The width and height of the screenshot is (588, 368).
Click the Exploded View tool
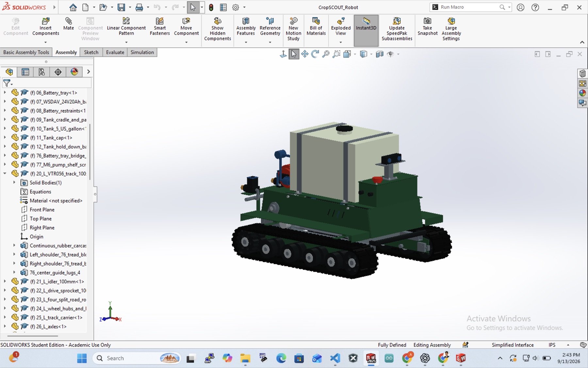point(341,26)
